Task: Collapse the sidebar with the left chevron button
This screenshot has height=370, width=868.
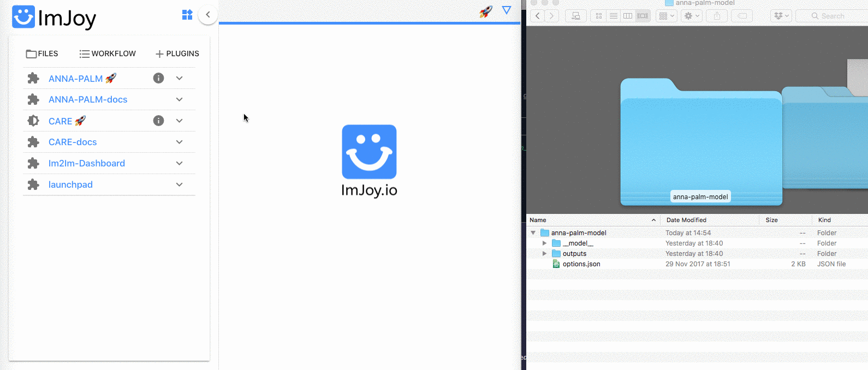Action: tap(208, 15)
